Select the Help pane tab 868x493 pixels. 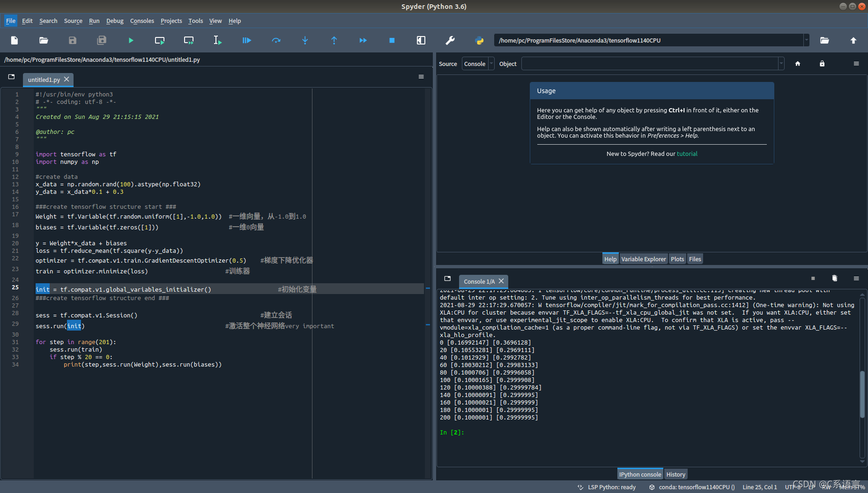(610, 259)
